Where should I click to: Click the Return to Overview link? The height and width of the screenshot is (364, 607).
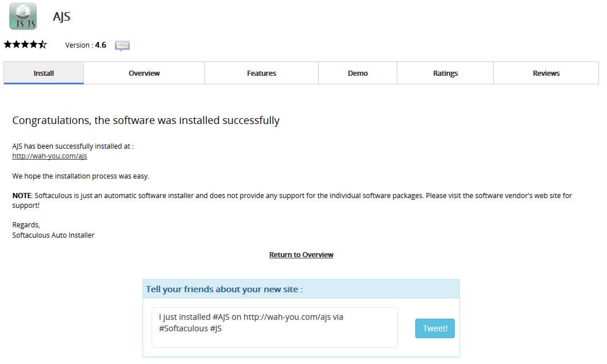[x=301, y=255]
